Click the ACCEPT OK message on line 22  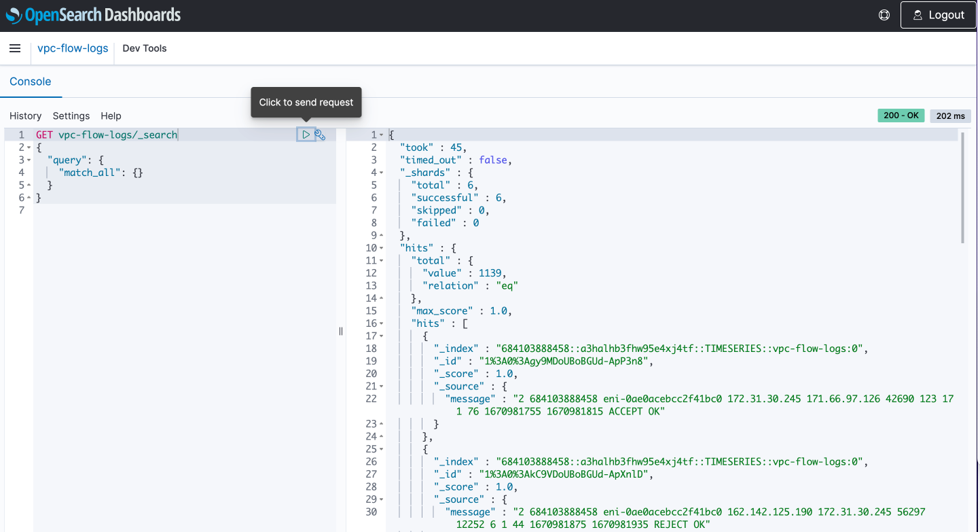700,405
